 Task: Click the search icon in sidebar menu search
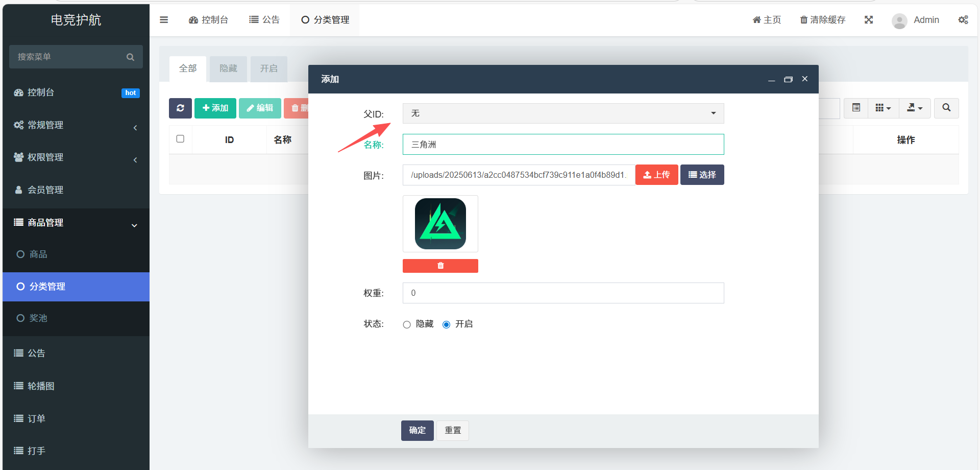(130, 57)
